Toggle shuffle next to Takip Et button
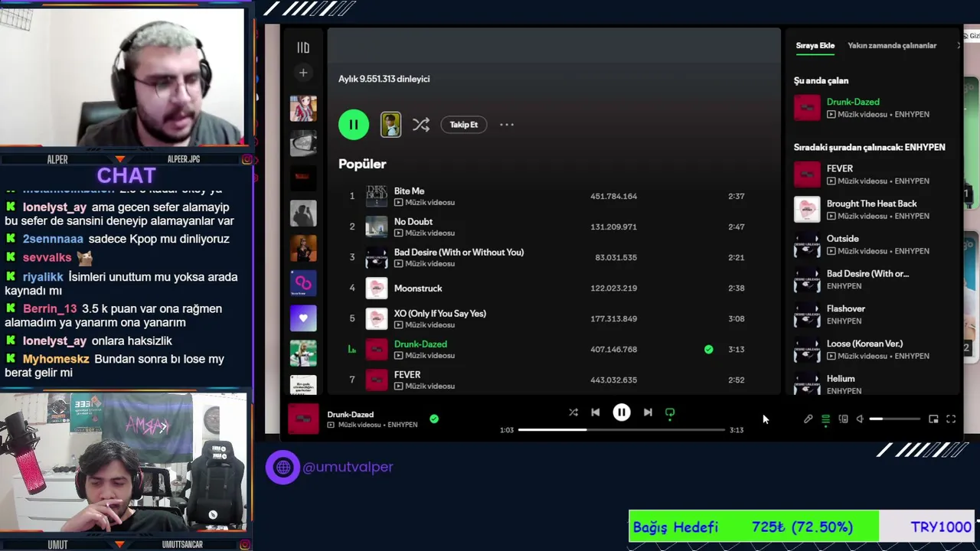The image size is (980, 551). [421, 125]
